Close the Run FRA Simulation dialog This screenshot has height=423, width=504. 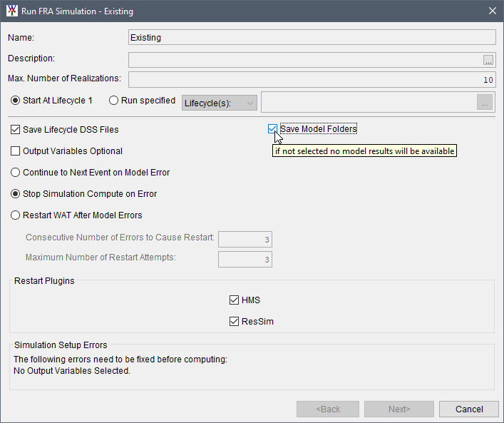[x=492, y=11]
